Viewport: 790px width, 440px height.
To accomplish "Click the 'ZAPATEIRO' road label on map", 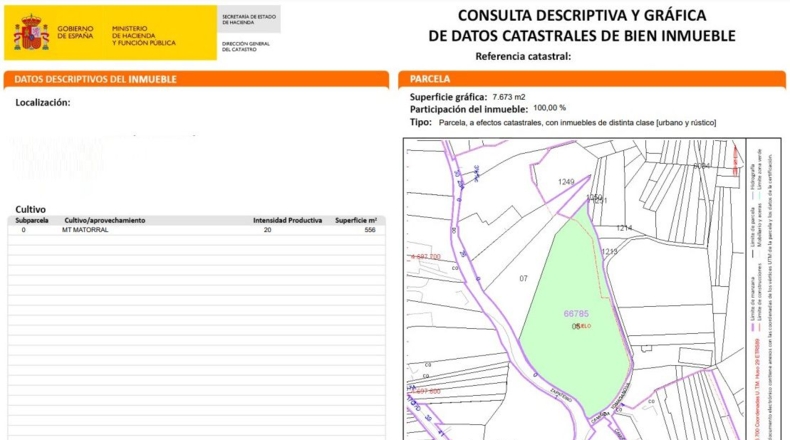I will tap(560, 396).
